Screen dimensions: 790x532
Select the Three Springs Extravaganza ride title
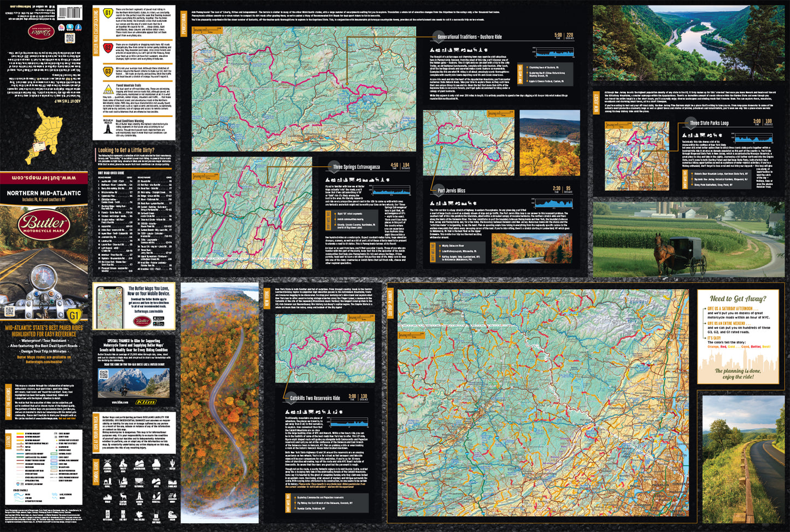point(356,167)
